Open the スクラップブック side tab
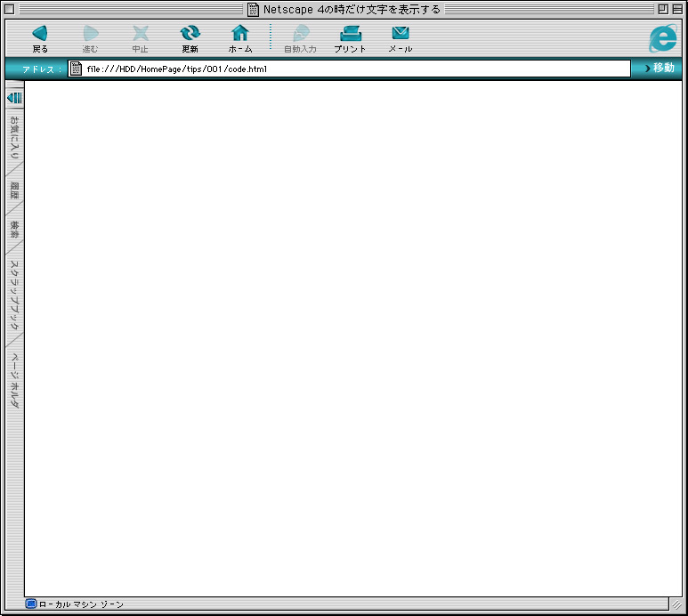Viewport: 688px width, 616px height. coord(14,295)
